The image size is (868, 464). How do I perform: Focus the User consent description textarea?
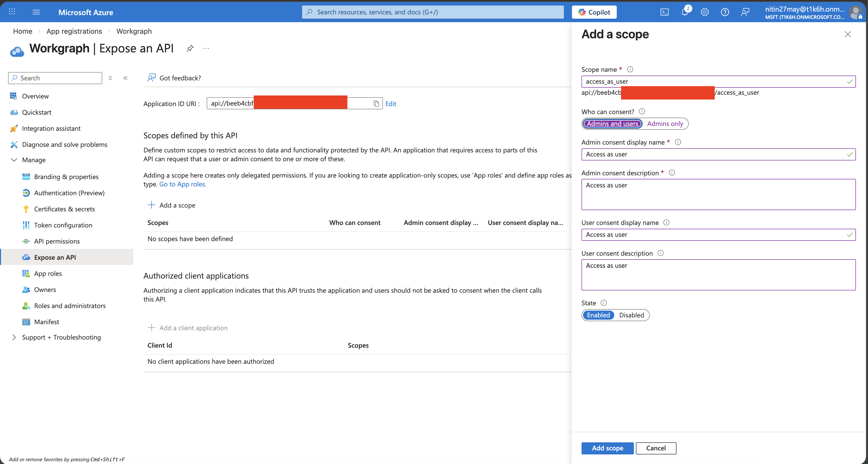(x=718, y=275)
